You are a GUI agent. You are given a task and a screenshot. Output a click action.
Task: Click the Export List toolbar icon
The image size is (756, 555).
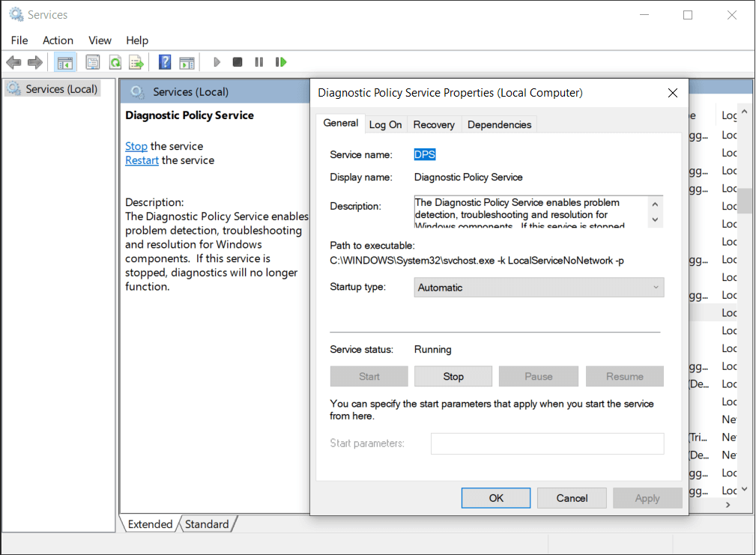tap(136, 62)
